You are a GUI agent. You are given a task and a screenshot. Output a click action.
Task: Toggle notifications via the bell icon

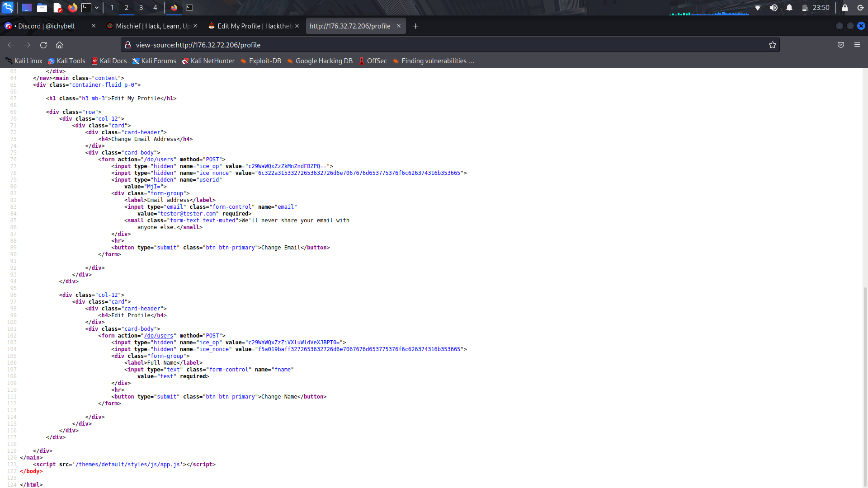point(790,7)
